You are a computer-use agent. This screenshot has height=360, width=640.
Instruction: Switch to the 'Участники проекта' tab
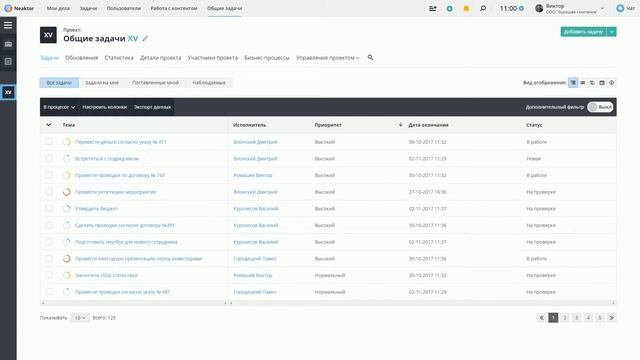[x=213, y=58]
